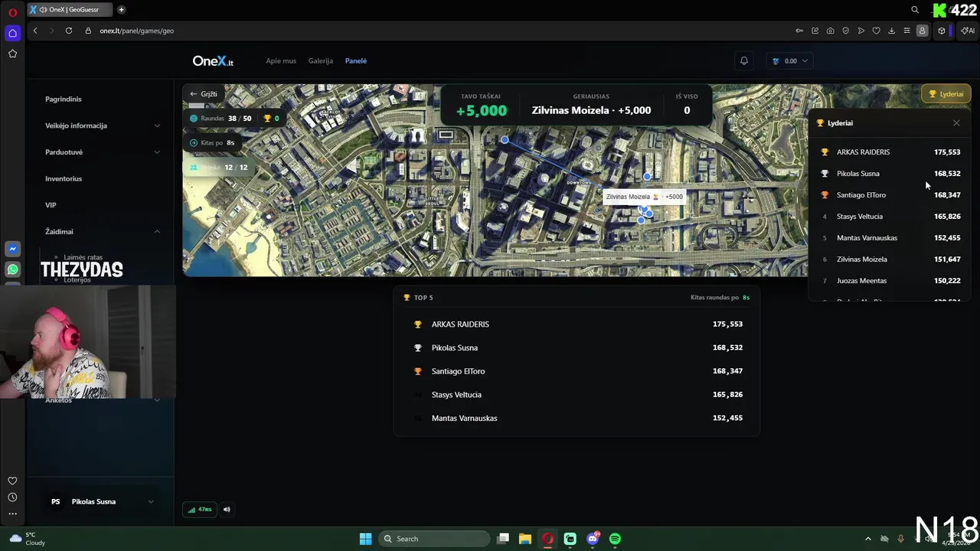Image resolution: width=980 pixels, height=551 pixels.
Task: Open the weather widget 5°C Cloudy
Action: coord(28,539)
